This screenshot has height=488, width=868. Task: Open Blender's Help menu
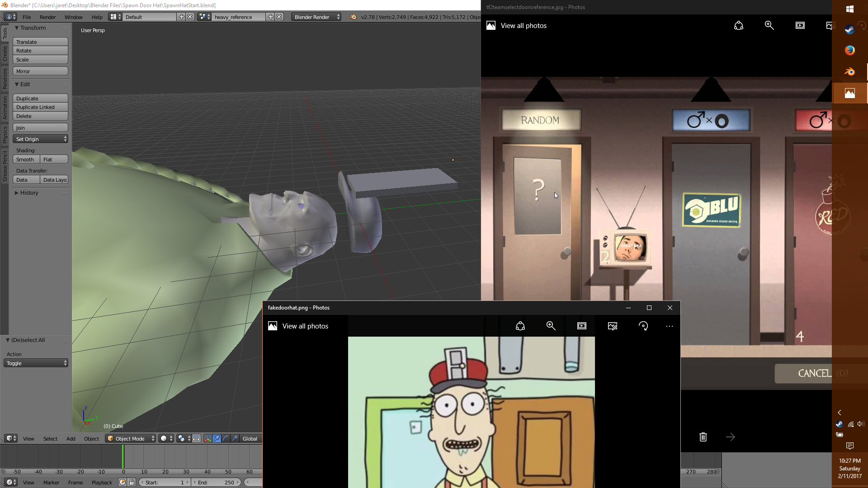pos(97,17)
